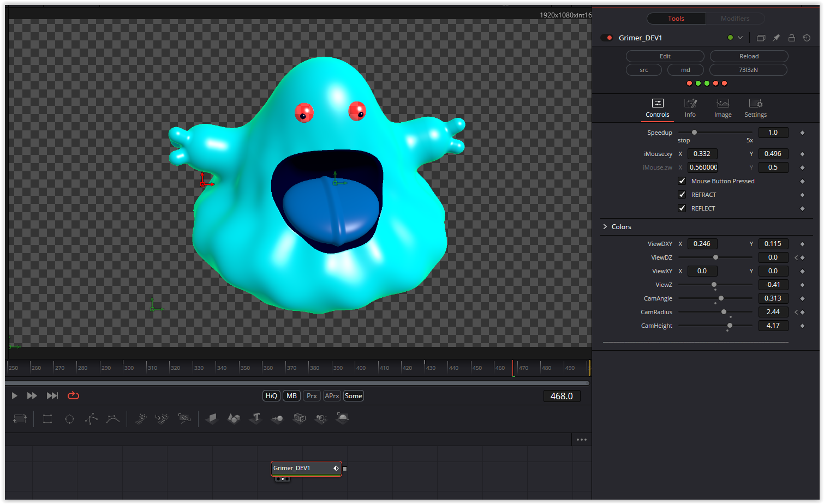The width and height of the screenshot is (824, 504).
Task: Add an Image Plane 3D node
Action: pos(212,419)
